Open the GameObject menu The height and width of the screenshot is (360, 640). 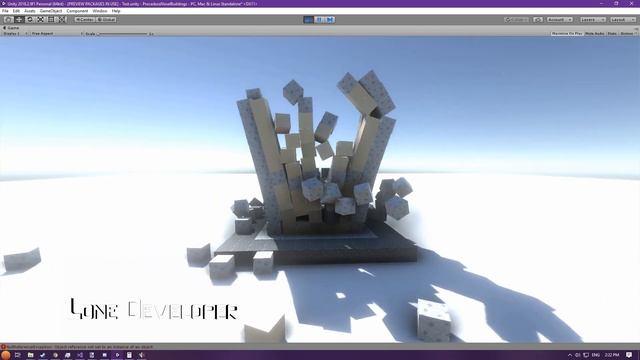pyautogui.click(x=51, y=11)
